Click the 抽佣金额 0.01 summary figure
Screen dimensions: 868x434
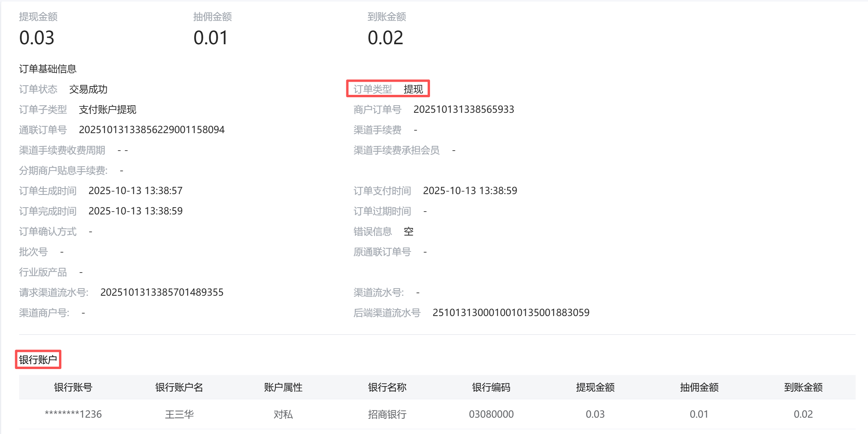210,38
